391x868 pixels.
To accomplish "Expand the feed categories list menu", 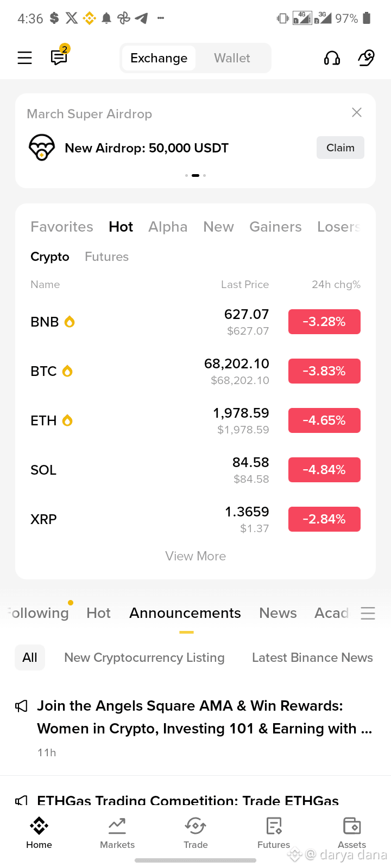I will pos(368,613).
